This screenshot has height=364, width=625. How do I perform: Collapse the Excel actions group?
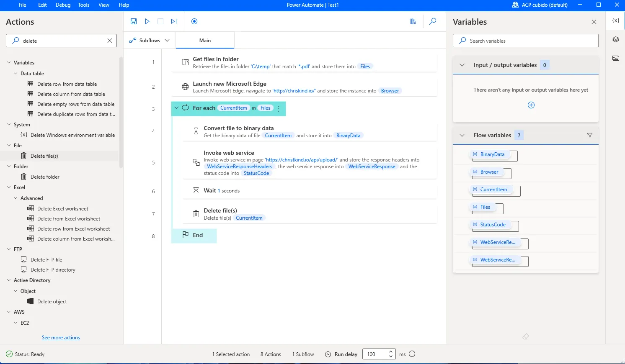[x=9, y=187]
